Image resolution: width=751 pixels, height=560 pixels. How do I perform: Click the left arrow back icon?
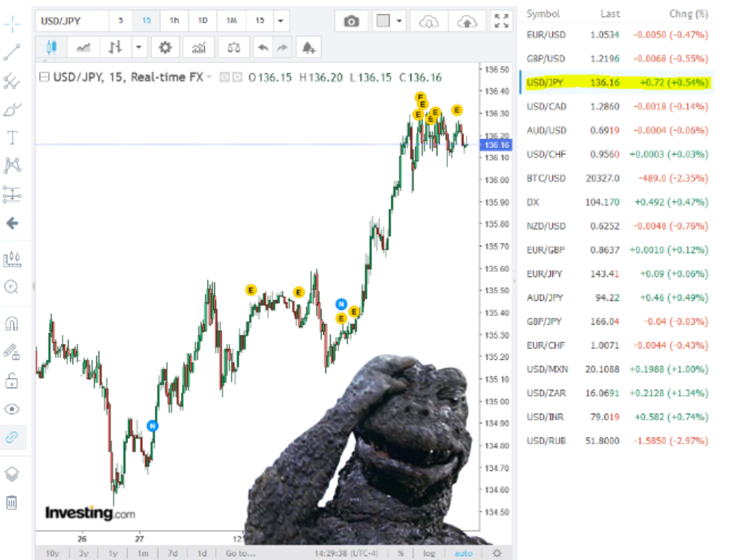pos(12,223)
